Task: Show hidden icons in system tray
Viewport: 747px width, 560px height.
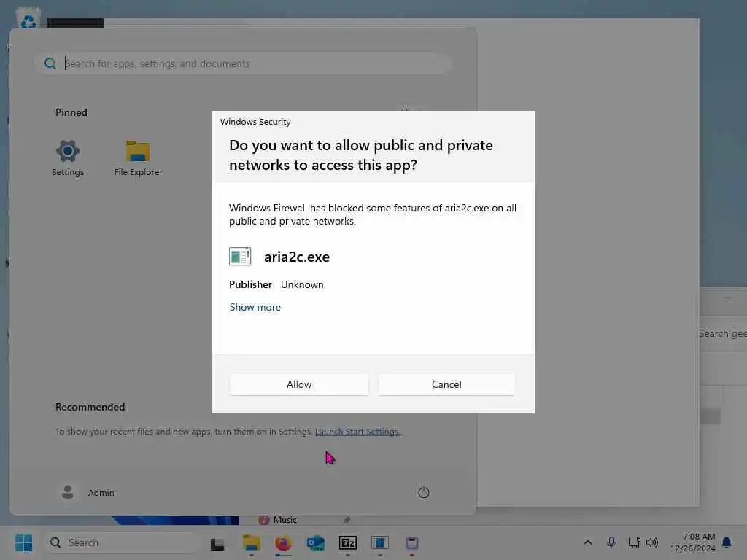Action: tap(588, 542)
